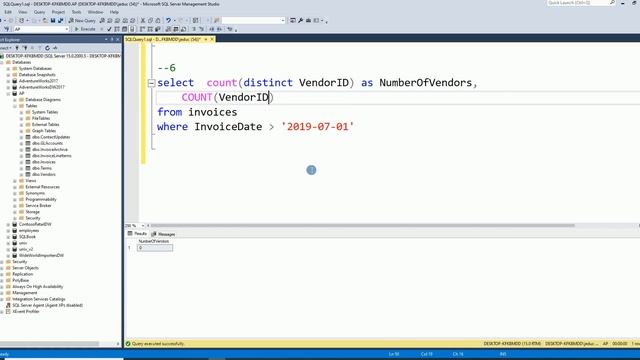Collapse the AP database node
Image resolution: width=640 pixels, height=360 pixels.
pos(8,93)
